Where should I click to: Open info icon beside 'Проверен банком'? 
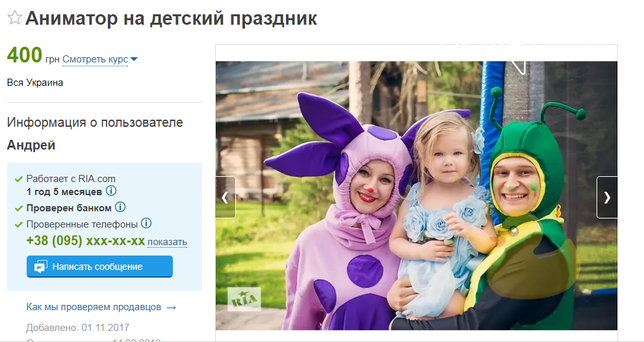click(120, 207)
